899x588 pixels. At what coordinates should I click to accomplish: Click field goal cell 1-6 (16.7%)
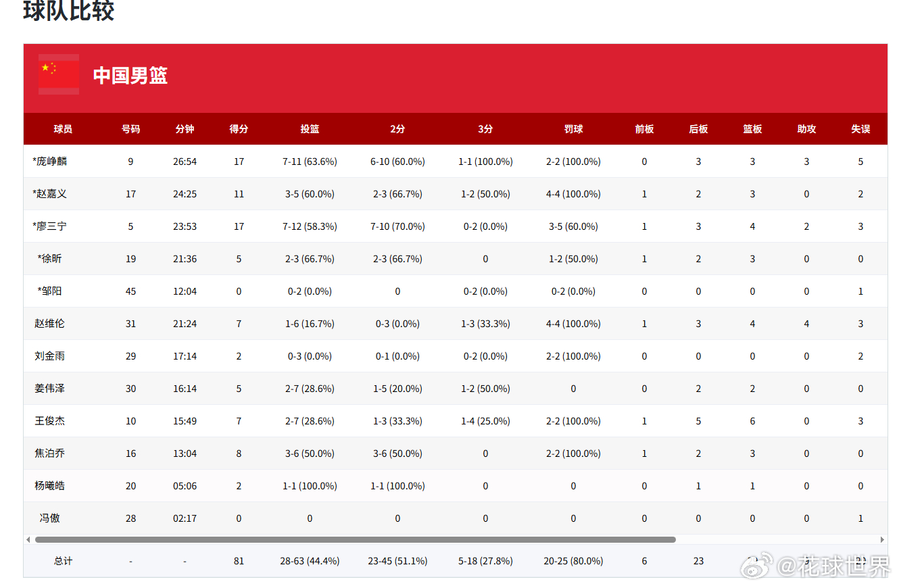(310, 324)
